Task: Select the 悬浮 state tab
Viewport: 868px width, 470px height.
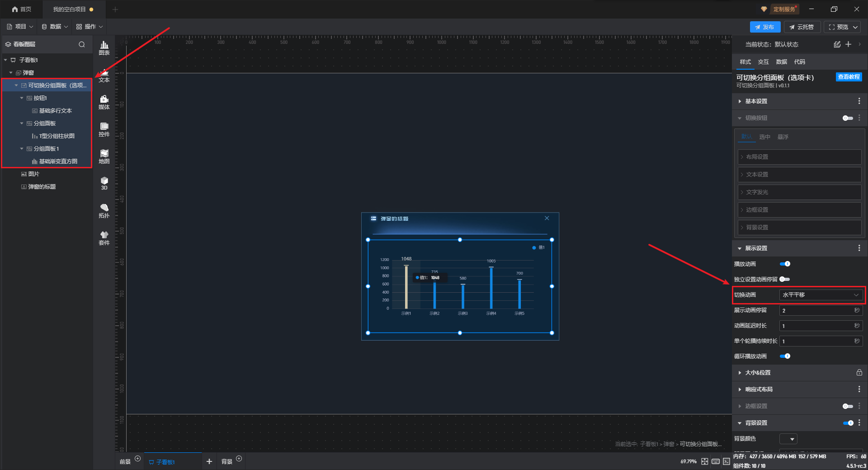Action: point(783,137)
